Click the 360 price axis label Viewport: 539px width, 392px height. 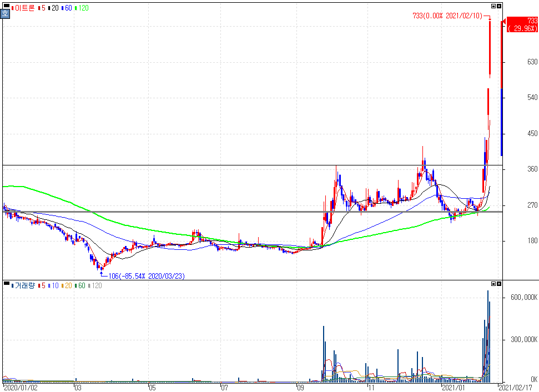coord(532,169)
